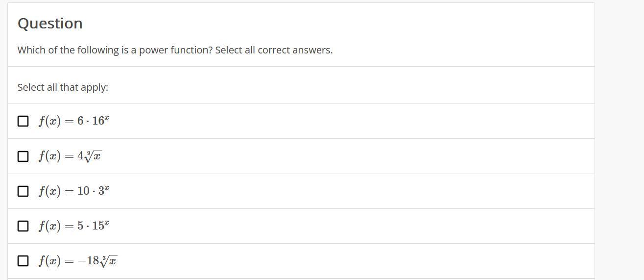This screenshot has width=644, height=280.
Task: Click the 'f(x)' part of the last option
Action: [x=49, y=260]
